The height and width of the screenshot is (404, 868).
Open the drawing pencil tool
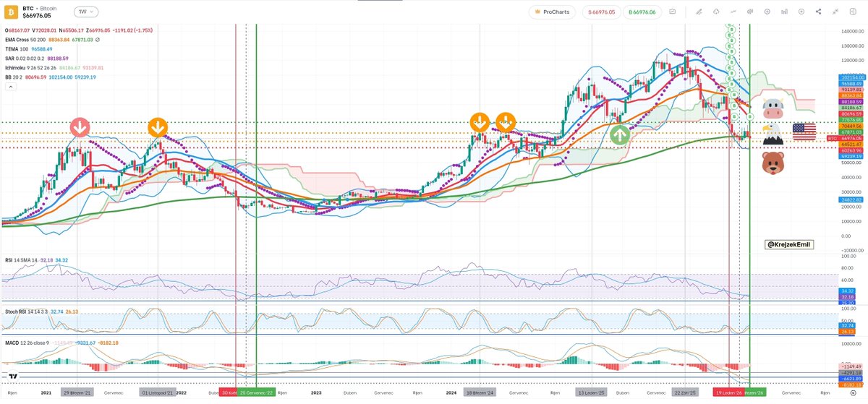click(699, 12)
